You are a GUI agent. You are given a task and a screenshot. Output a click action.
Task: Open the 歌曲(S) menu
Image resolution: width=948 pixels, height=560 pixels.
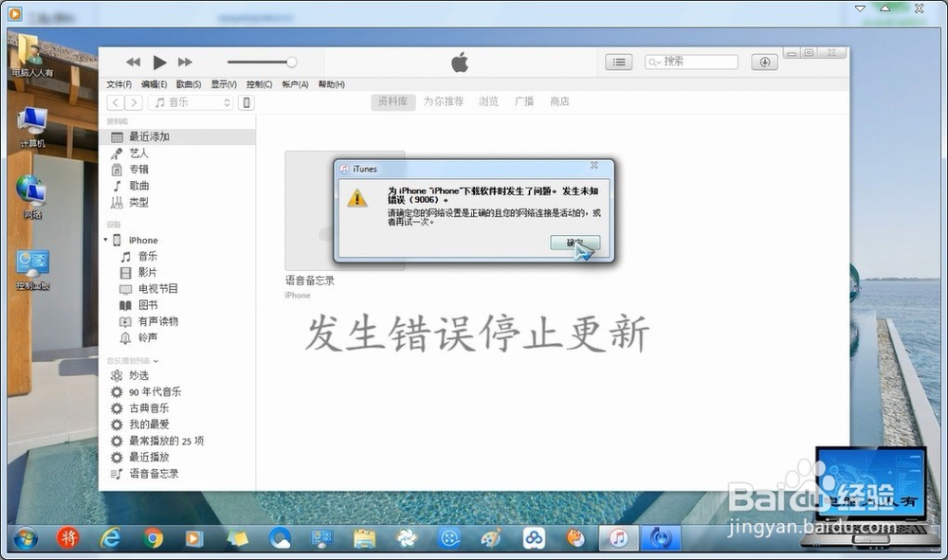click(189, 84)
